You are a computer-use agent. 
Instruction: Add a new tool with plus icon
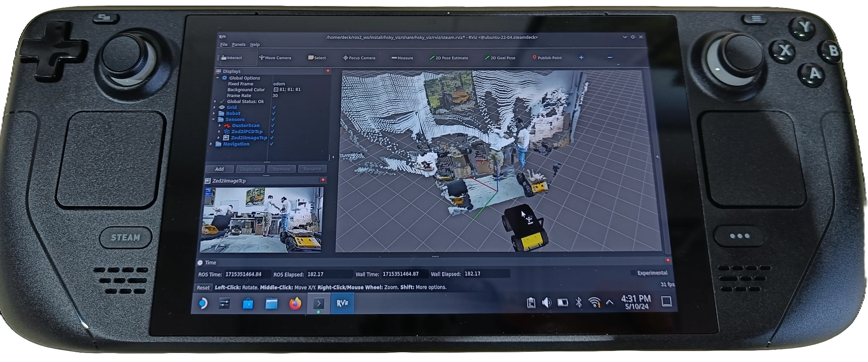[x=581, y=58]
